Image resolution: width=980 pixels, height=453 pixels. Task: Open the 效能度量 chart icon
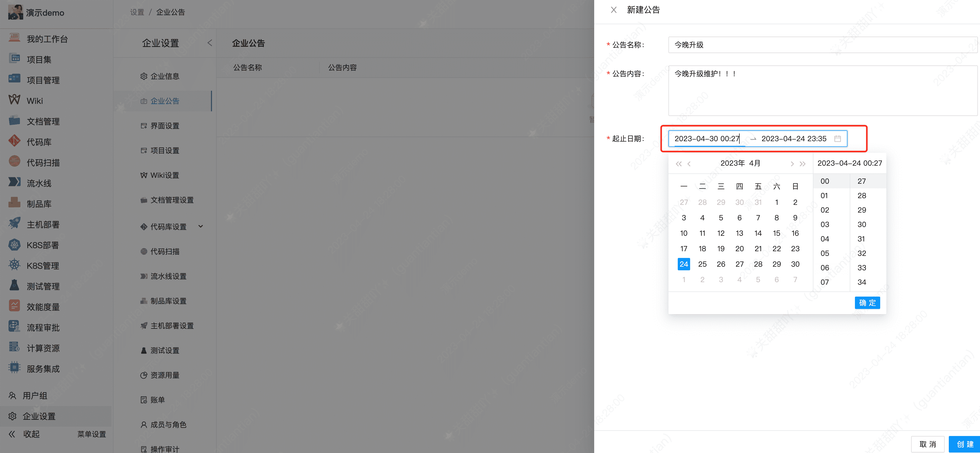tap(14, 306)
